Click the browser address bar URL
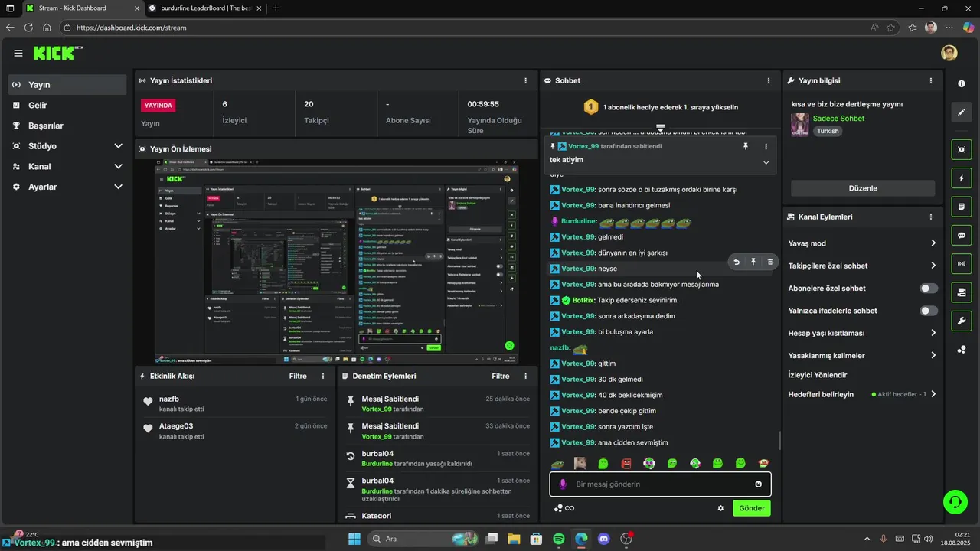980x551 pixels. click(x=132, y=28)
